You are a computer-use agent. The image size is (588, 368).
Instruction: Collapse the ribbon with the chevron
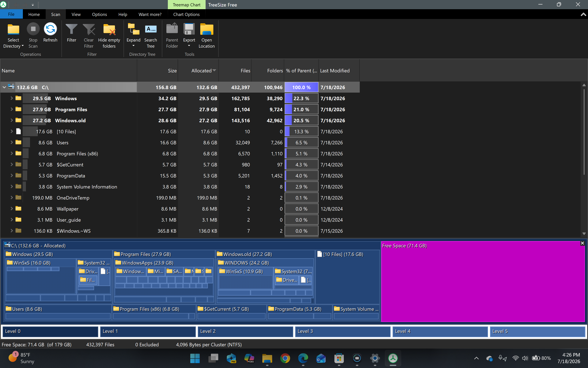pyautogui.click(x=583, y=14)
